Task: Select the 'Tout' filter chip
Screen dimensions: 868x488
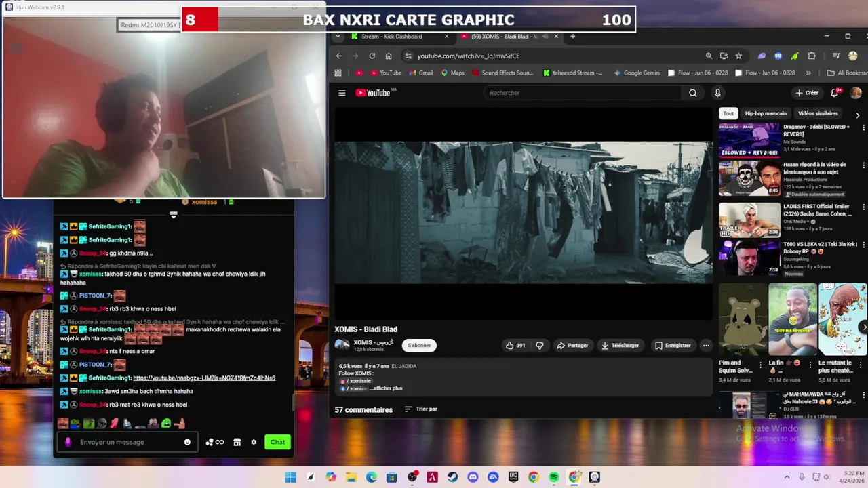Action: coord(728,113)
